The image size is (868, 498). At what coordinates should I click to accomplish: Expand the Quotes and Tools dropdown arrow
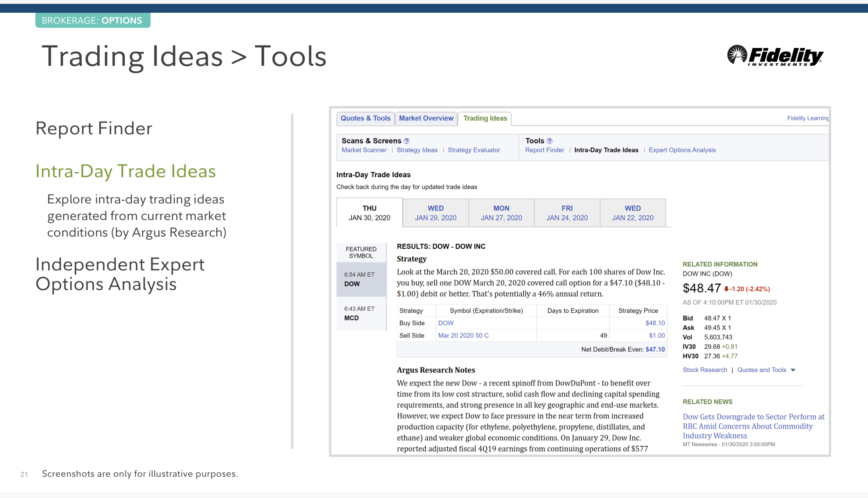tap(793, 370)
